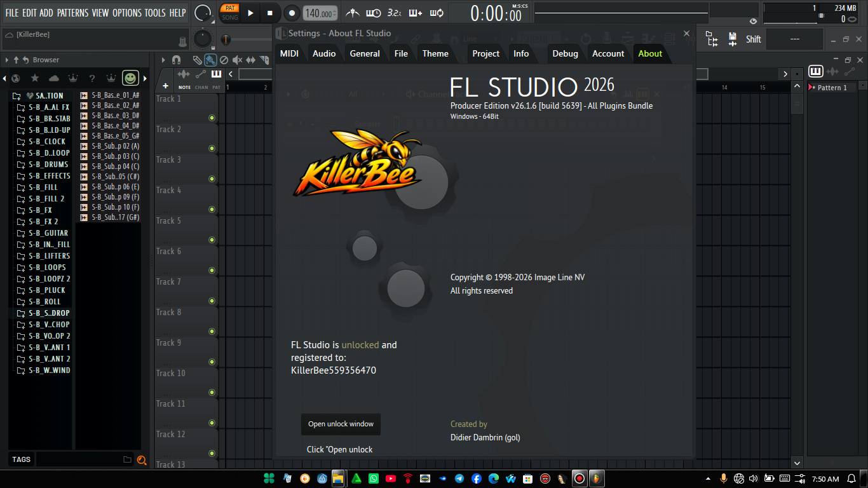Select the browser smiley face tab
This screenshot has width=868, height=488.
[x=130, y=78]
